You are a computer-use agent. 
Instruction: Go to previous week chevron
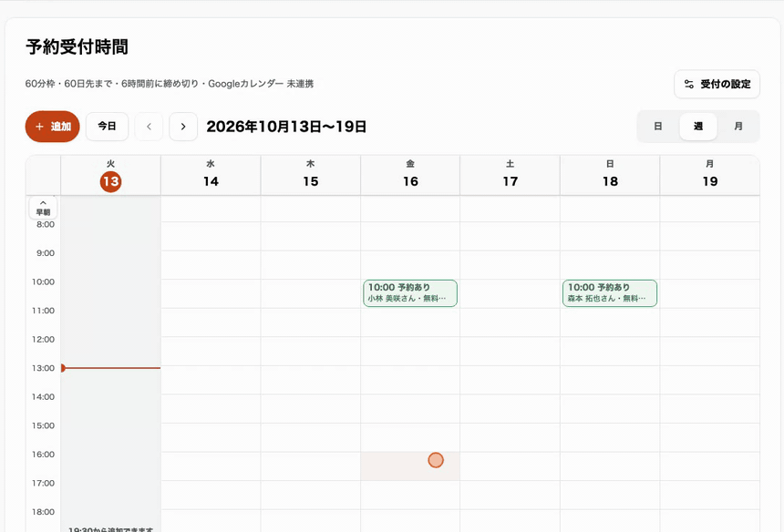(149, 127)
